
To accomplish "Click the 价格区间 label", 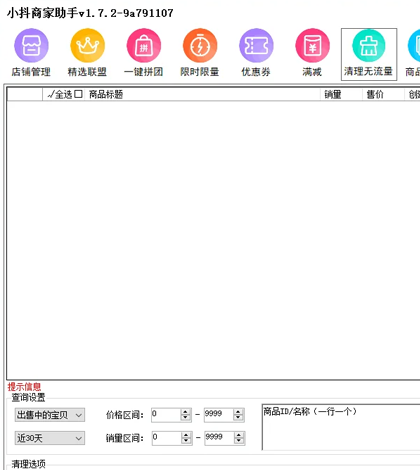I will tap(125, 415).
